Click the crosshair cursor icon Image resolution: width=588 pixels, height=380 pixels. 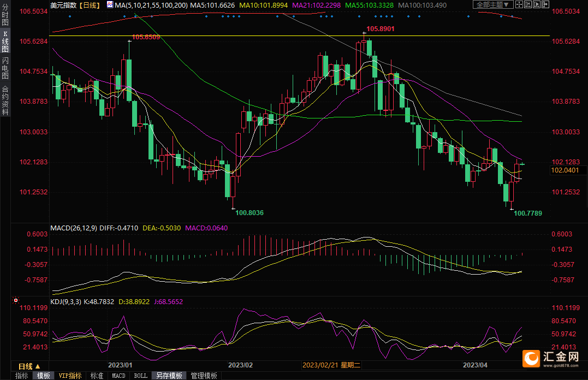point(519,4)
